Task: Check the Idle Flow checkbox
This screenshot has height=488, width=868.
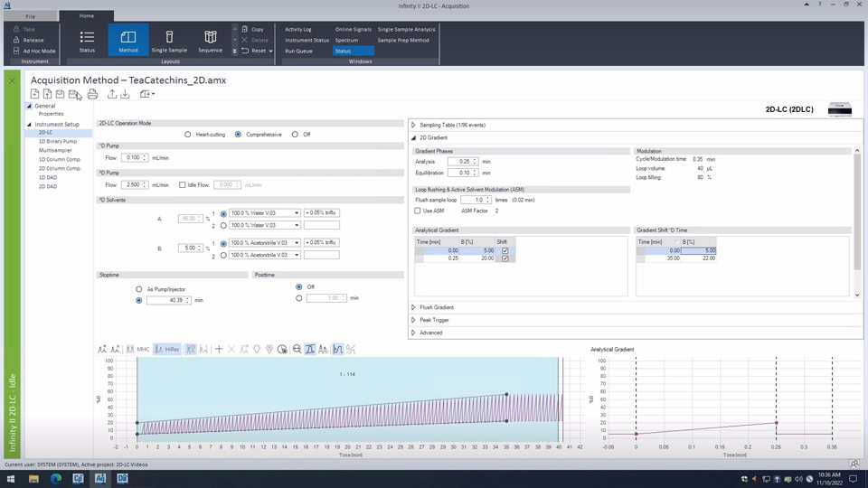Action: pyautogui.click(x=183, y=185)
